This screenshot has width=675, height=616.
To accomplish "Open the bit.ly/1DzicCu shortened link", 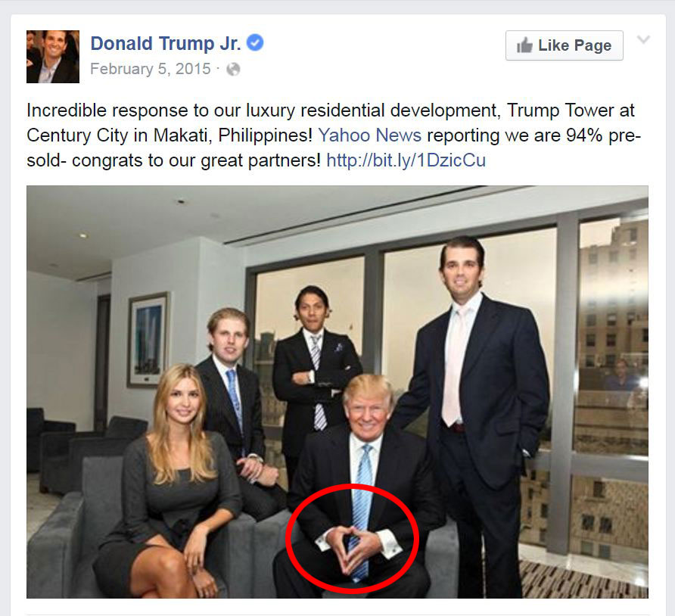I will pyautogui.click(x=406, y=160).
